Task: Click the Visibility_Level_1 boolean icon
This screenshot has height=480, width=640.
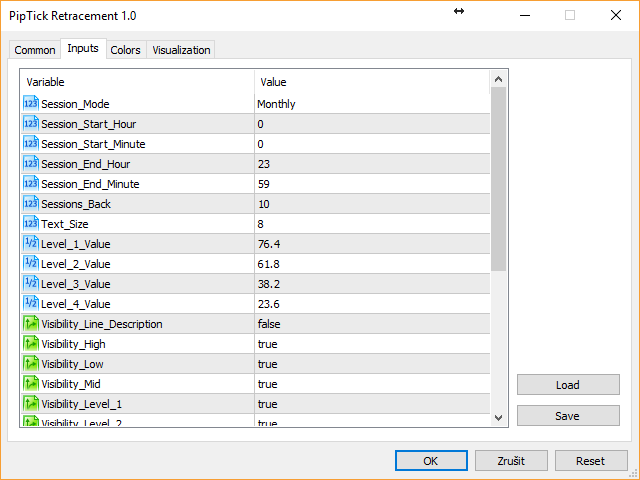Action: tap(31, 404)
